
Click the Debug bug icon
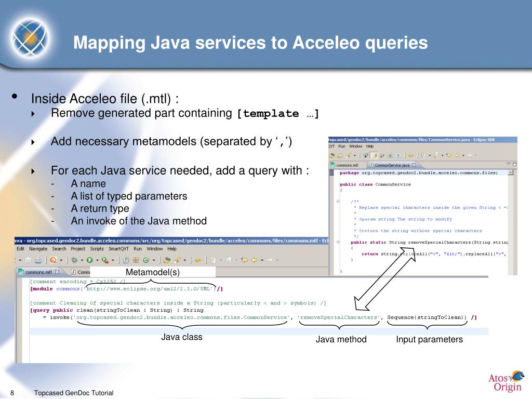click(x=74, y=260)
